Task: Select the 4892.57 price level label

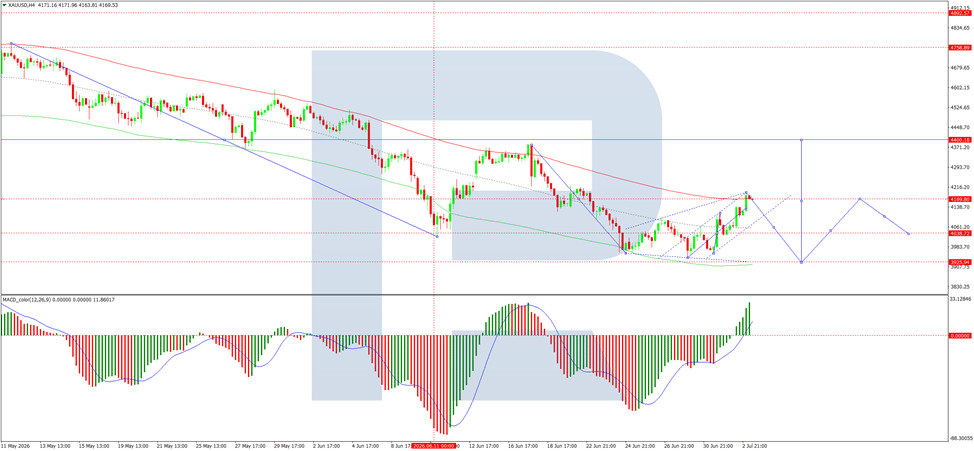Action: [960, 12]
